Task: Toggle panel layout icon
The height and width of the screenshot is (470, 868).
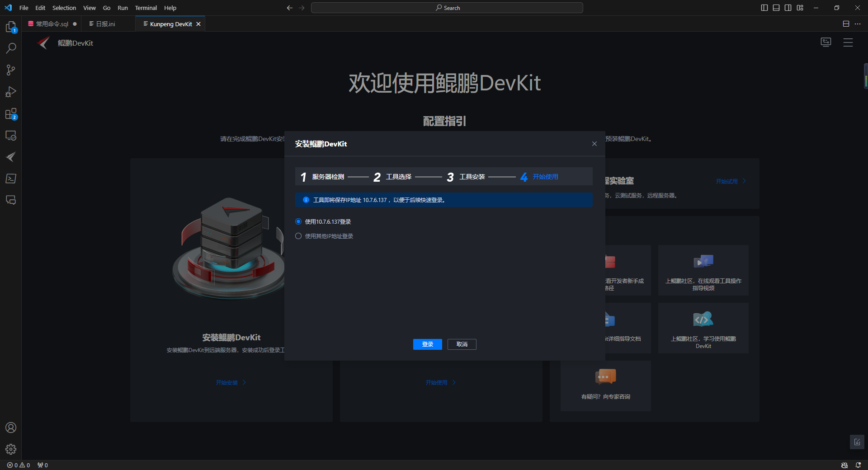Action: click(776, 8)
